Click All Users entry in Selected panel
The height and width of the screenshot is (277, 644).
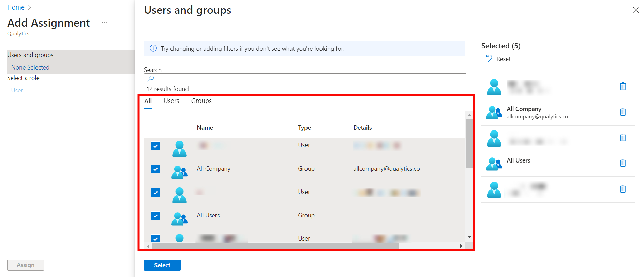point(558,164)
